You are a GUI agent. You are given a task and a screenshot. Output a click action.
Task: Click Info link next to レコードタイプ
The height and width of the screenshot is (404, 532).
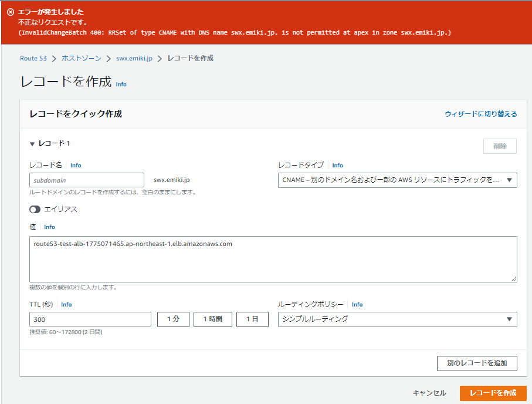[337, 165]
